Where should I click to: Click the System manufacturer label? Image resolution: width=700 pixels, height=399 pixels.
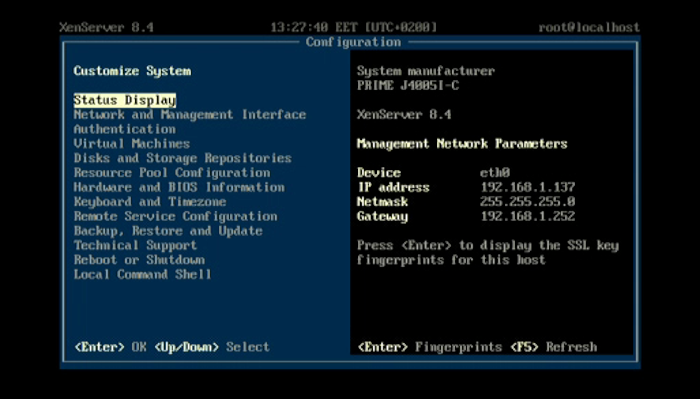[x=426, y=71]
